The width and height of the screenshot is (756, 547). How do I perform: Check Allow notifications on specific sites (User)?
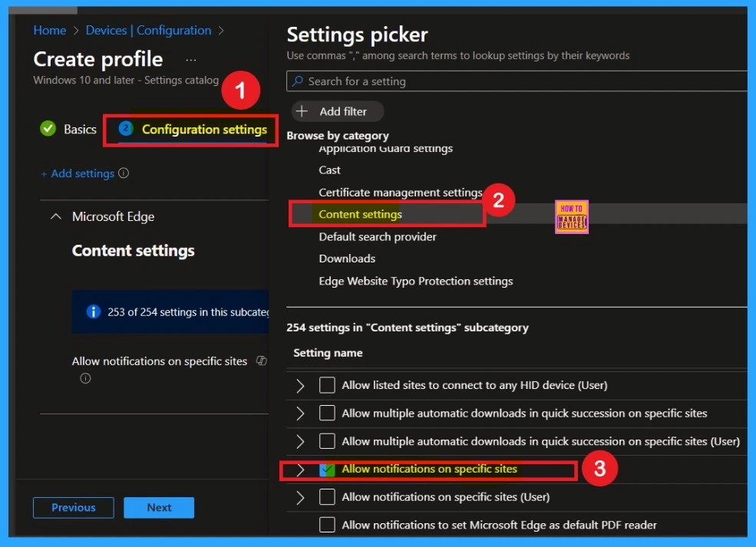point(327,497)
